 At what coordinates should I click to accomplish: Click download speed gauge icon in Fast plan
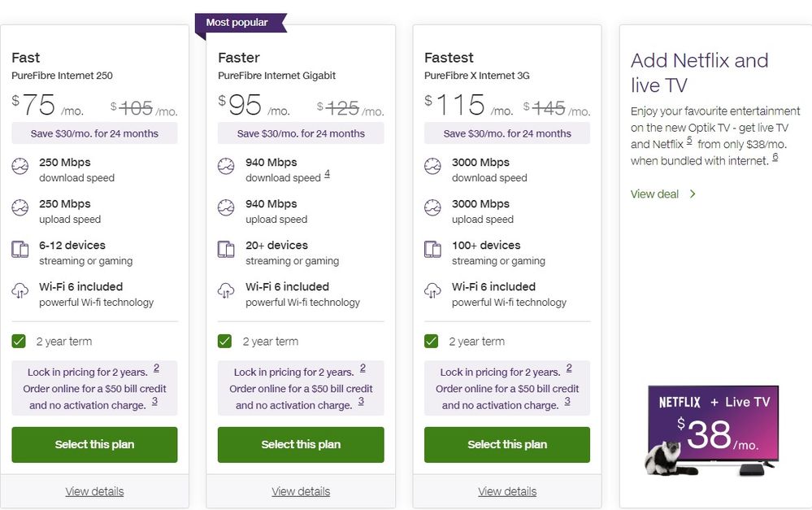pos(20,167)
